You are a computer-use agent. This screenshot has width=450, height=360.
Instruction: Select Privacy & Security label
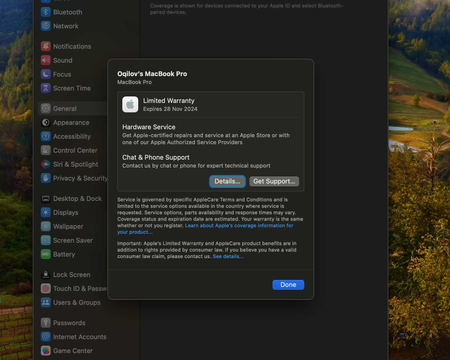tap(80, 178)
